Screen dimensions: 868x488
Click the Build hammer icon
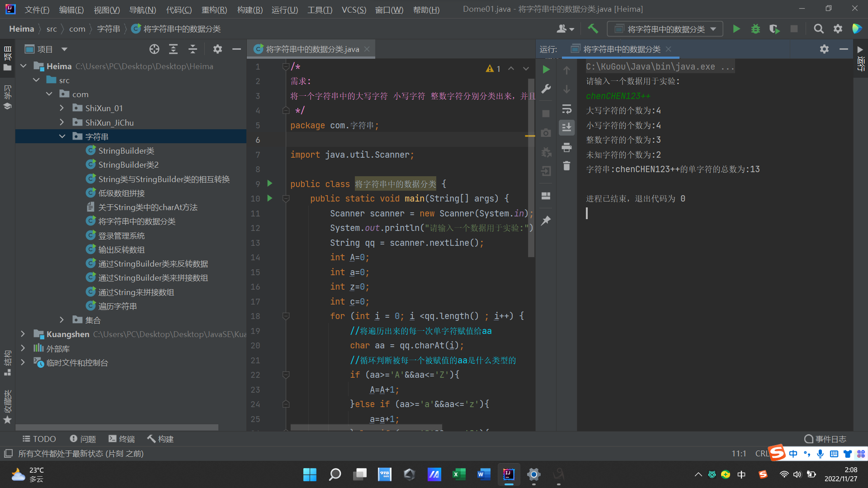pyautogui.click(x=593, y=29)
